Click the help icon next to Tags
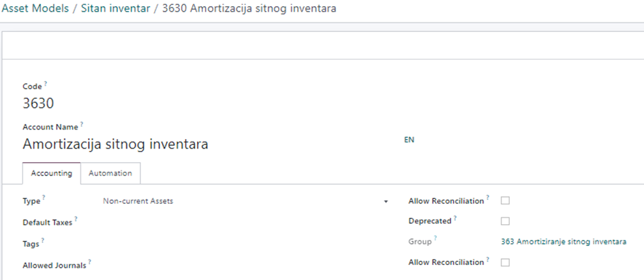Image resolution: width=644 pixels, height=280 pixels. point(43,239)
